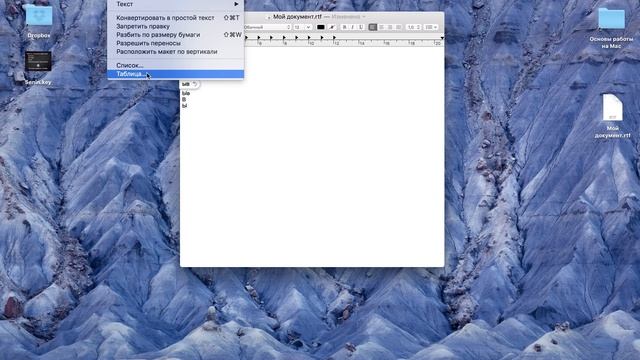
Task: Select Разбить по размеру бумаги
Action: tap(176, 35)
